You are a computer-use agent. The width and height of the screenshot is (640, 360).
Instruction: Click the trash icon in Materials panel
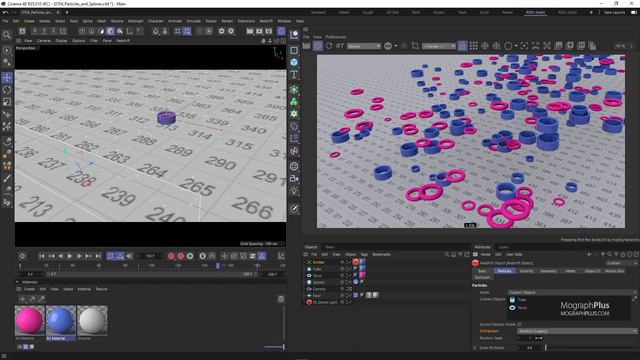tap(281, 299)
